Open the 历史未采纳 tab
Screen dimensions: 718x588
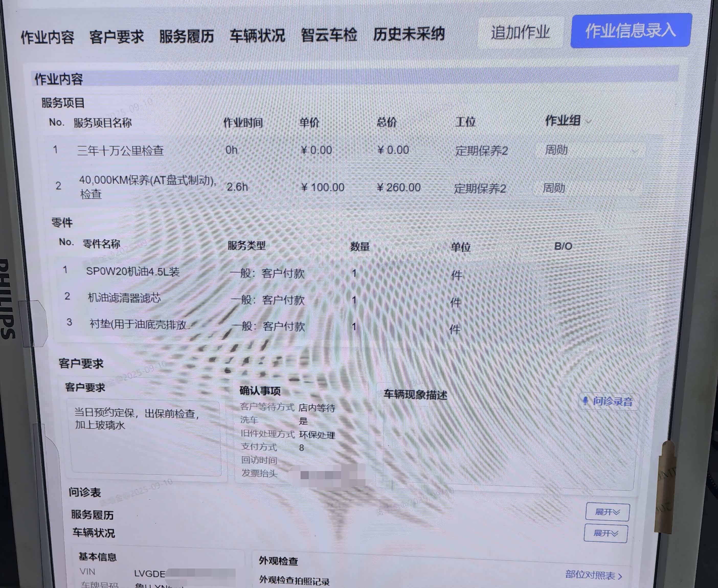point(409,34)
